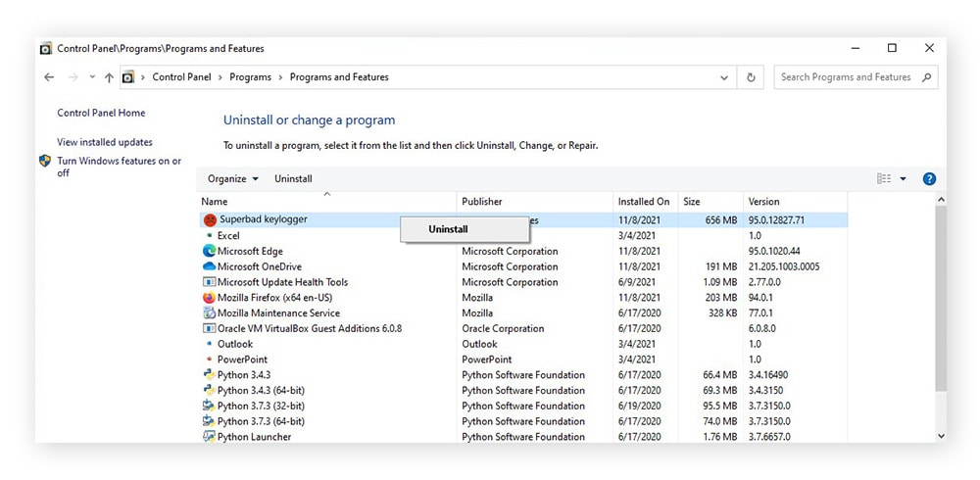Select Oracle VM VirtualBox Guest Additions 6.0.8
980x480 pixels.
pyautogui.click(x=310, y=329)
